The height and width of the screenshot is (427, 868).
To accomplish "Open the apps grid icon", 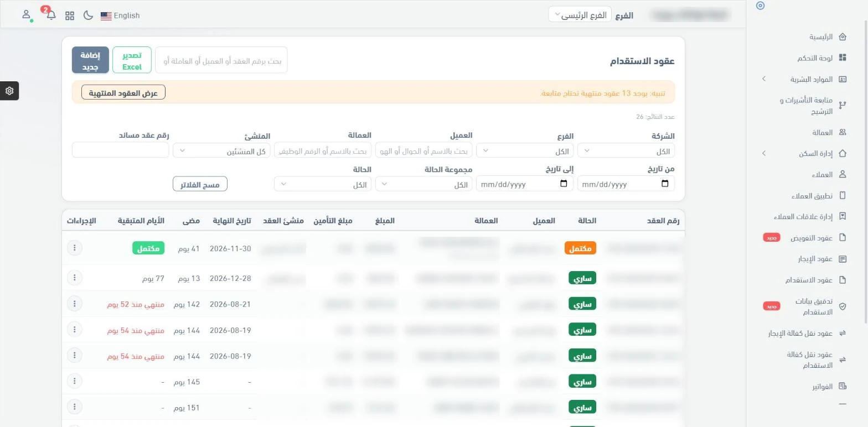I will 70,15.
